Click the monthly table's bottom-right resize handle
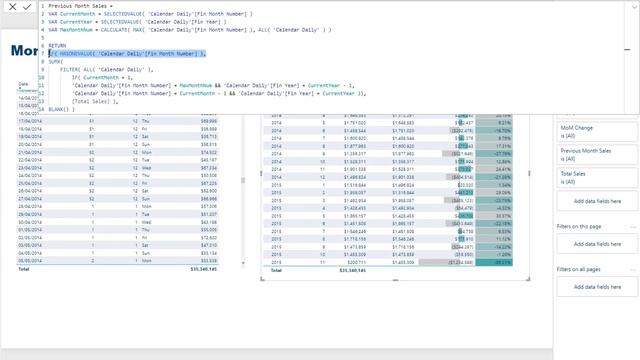Viewport: 640px width, 360px height. click(x=528, y=279)
